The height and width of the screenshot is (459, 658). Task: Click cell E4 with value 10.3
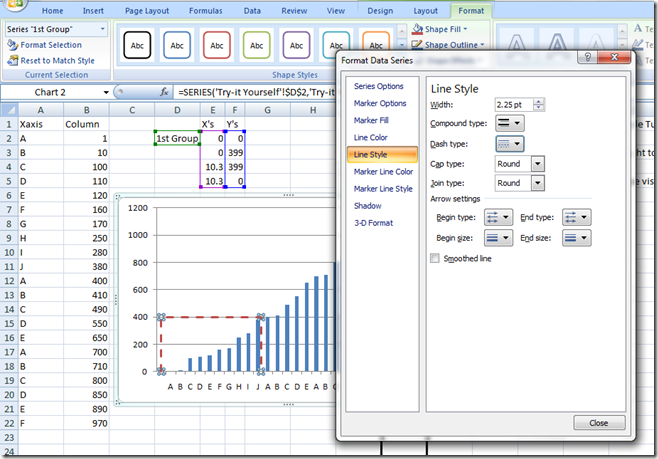click(x=213, y=167)
